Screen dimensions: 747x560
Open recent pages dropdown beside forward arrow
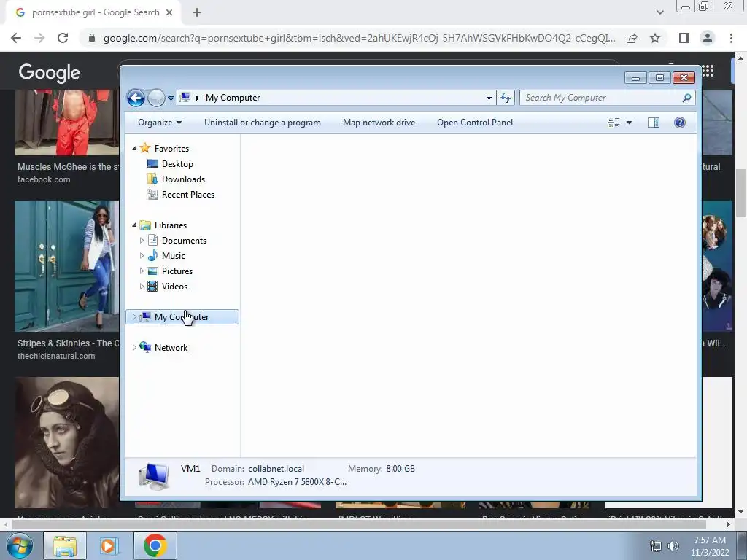pos(171,98)
